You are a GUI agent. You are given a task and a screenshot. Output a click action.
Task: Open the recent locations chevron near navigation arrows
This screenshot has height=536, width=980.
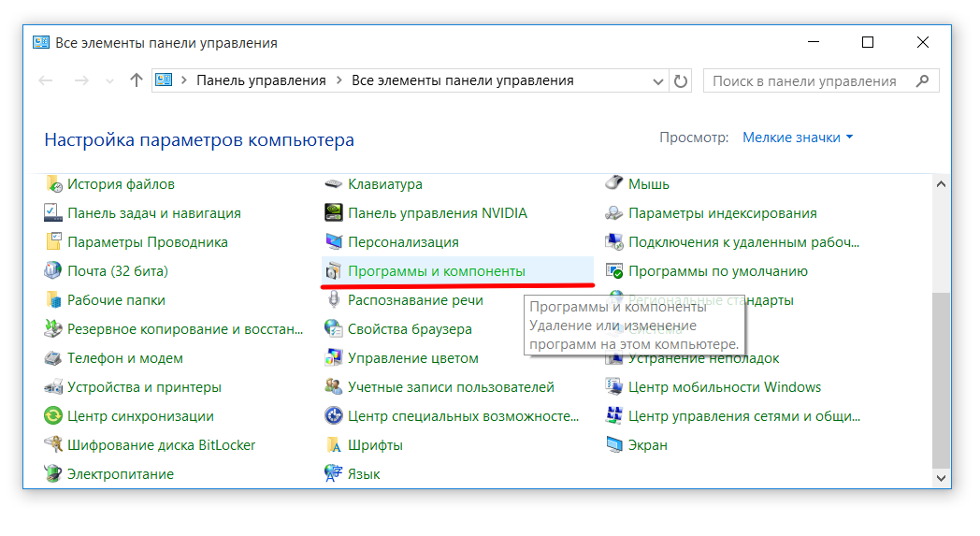click(x=110, y=81)
